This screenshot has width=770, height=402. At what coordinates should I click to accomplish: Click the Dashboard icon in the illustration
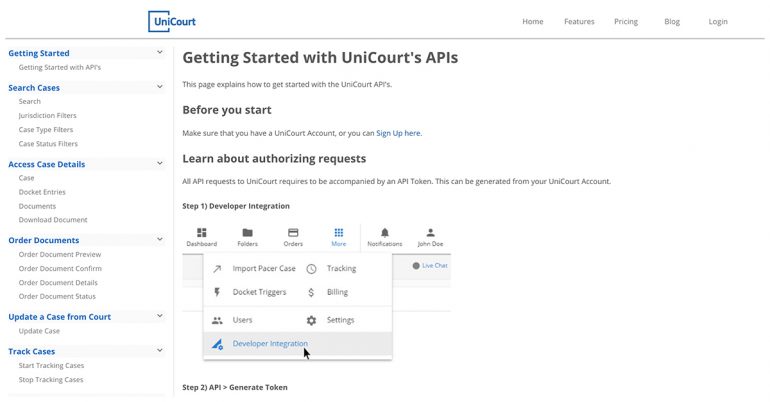click(202, 233)
